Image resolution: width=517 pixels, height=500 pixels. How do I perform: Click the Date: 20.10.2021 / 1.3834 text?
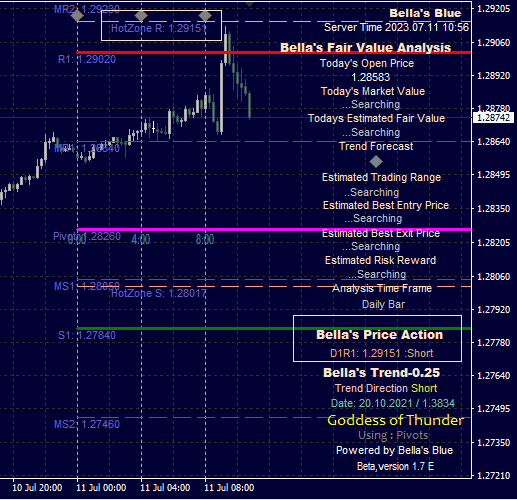[392, 403]
